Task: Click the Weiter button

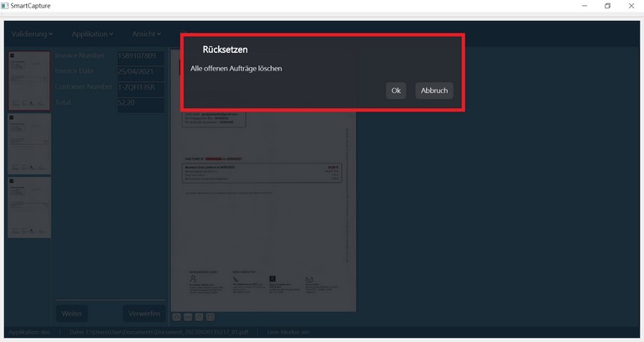Action: pyautogui.click(x=72, y=313)
